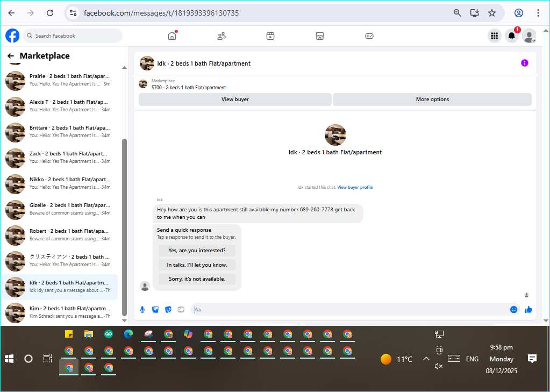The image size is (550, 392).
Task: Open Chrome profile icon
Action: pyautogui.click(x=519, y=13)
